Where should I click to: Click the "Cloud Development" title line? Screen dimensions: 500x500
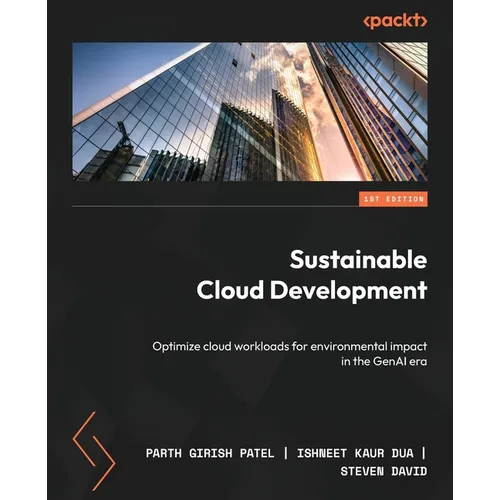[312, 290]
